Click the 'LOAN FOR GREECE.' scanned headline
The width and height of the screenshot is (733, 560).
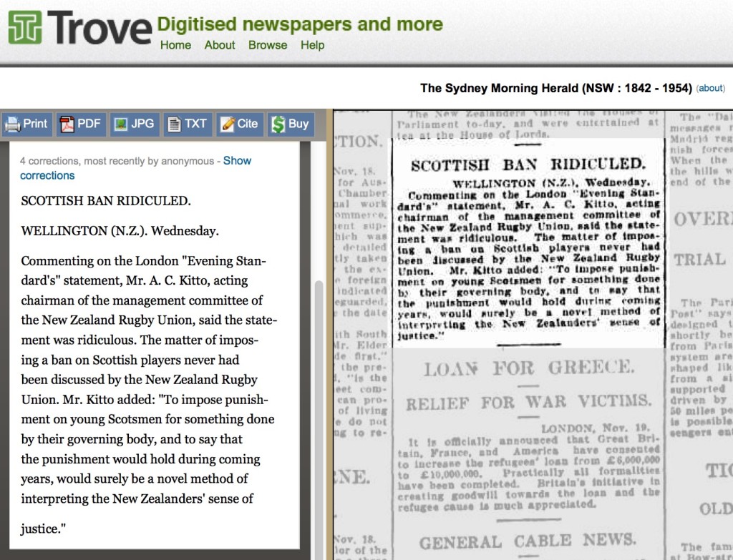tap(529, 368)
